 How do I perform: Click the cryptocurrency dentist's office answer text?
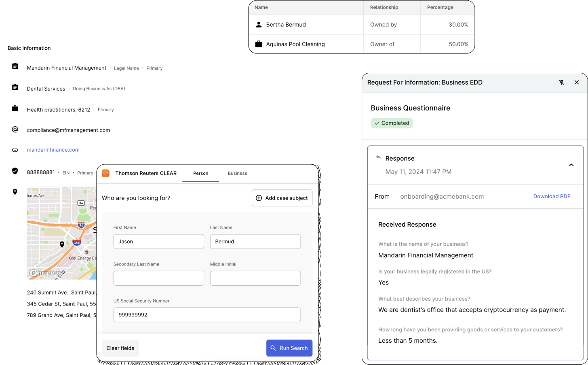click(472, 310)
